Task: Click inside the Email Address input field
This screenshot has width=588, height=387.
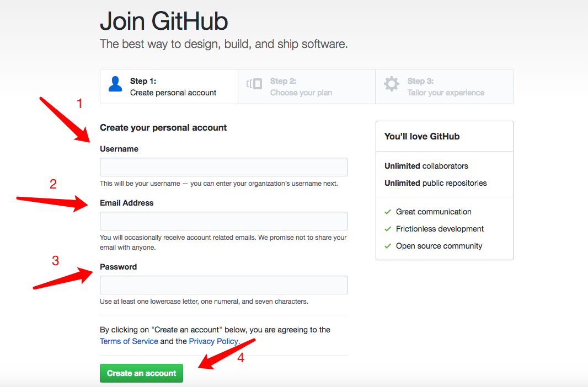Action: click(x=223, y=221)
